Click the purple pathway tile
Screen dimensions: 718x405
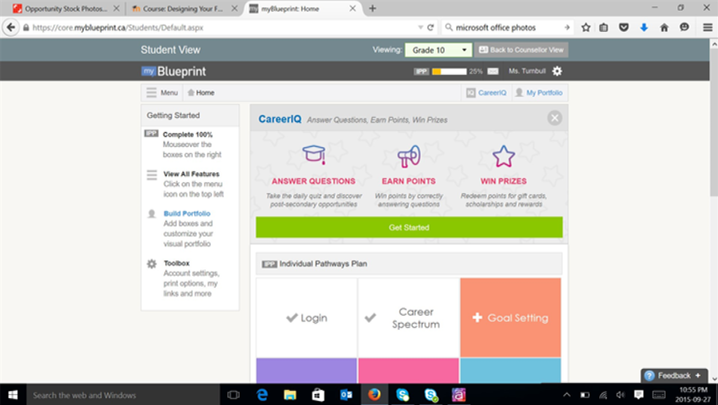tap(306, 370)
